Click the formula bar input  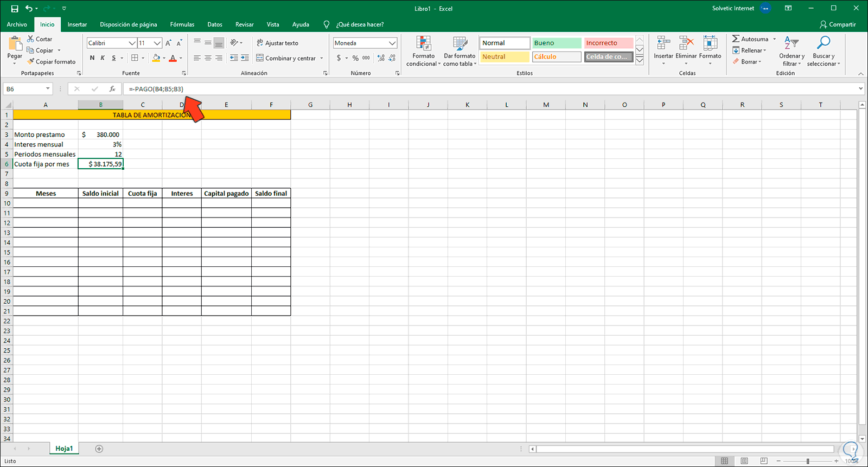[489, 89]
